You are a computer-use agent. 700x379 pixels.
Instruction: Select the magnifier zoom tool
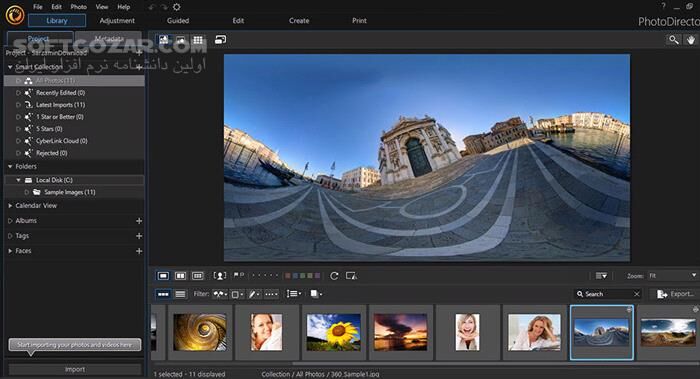point(674,40)
